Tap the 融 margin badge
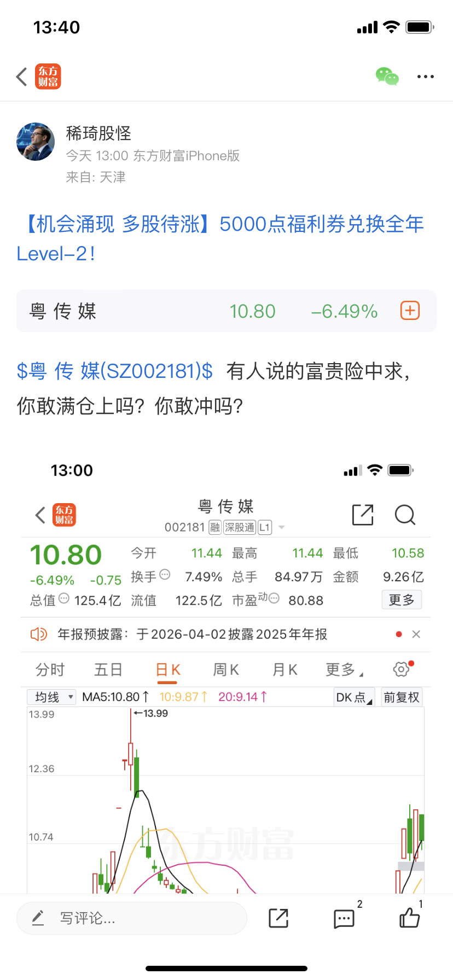453x980 pixels. click(x=215, y=527)
